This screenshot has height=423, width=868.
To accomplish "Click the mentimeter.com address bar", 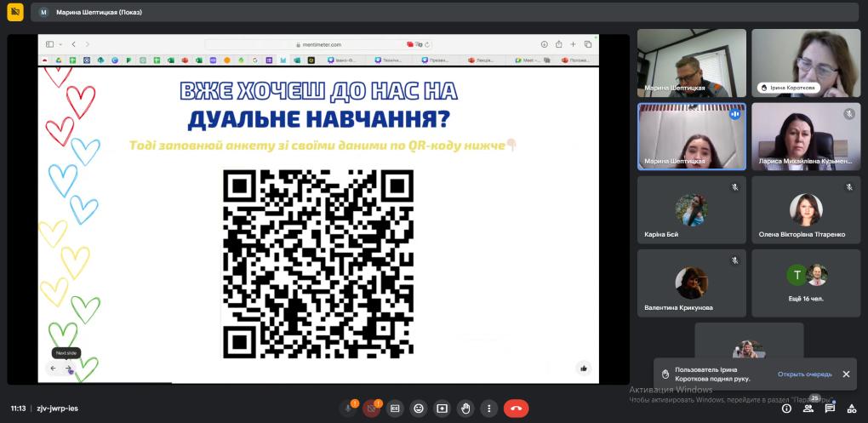I will pos(318,44).
